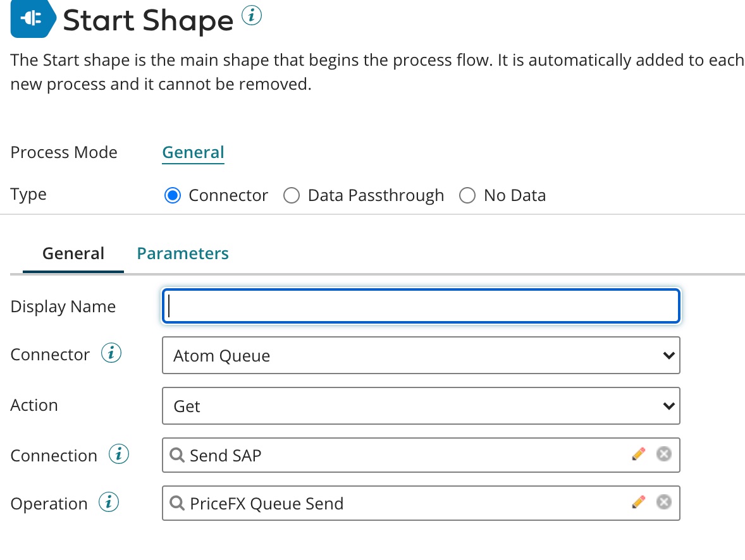Remove the PriceFX Queue Send operation
This screenshot has height=560, width=745.
(663, 502)
